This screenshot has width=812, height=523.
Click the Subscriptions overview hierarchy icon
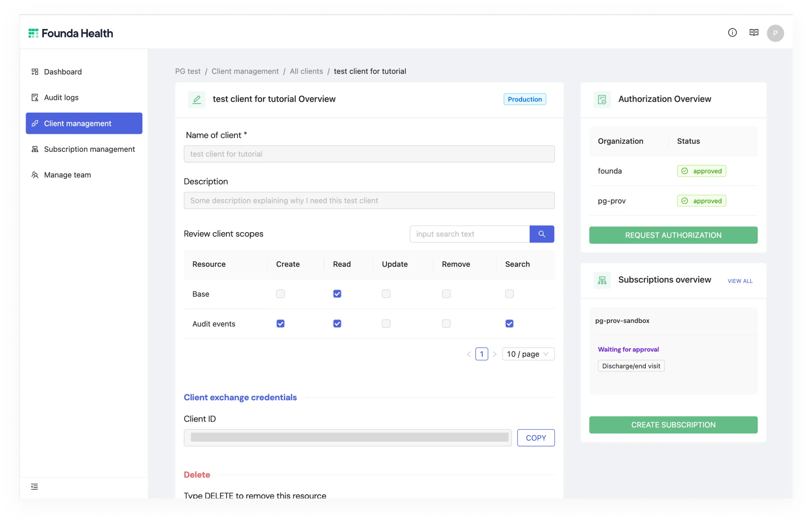click(x=602, y=280)
